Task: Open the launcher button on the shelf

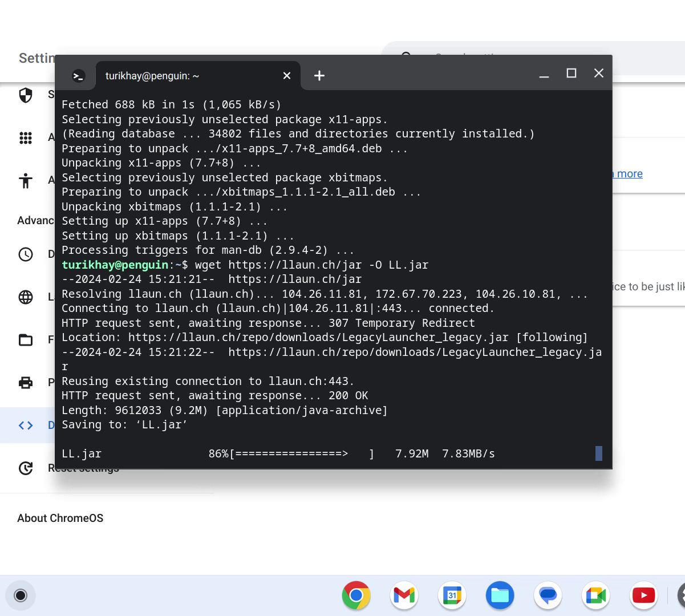Action: coord(21,596)
